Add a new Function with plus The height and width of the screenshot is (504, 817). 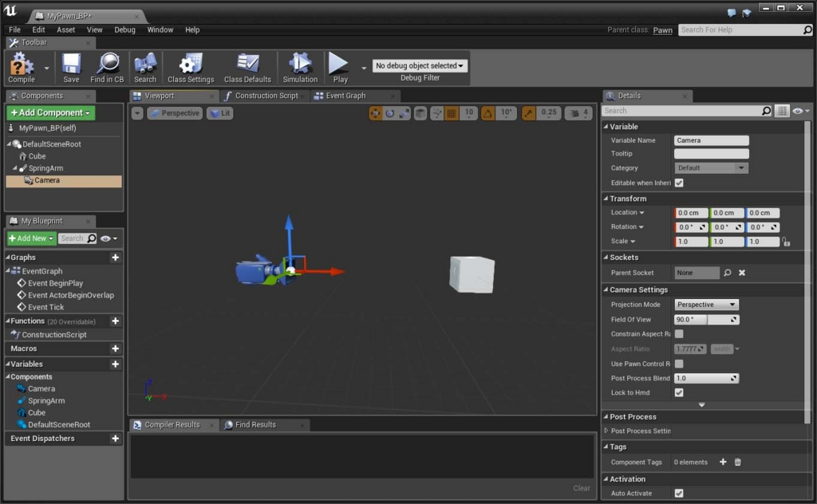tap(115, 321)
